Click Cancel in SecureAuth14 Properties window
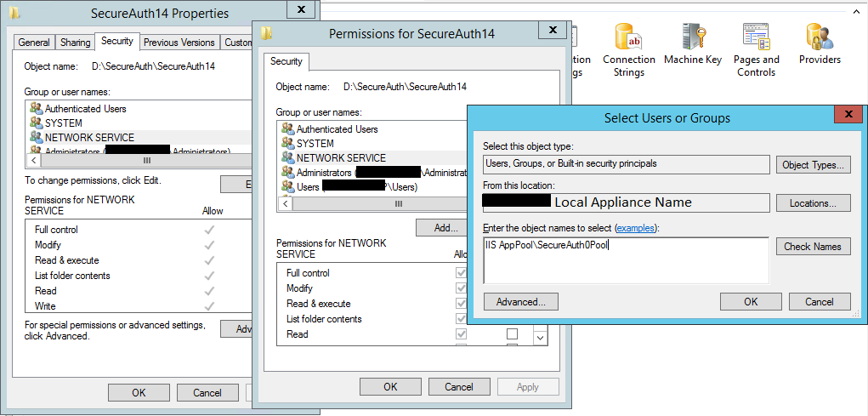The height and width of the screenshot is (416, 868). point(207,393)
